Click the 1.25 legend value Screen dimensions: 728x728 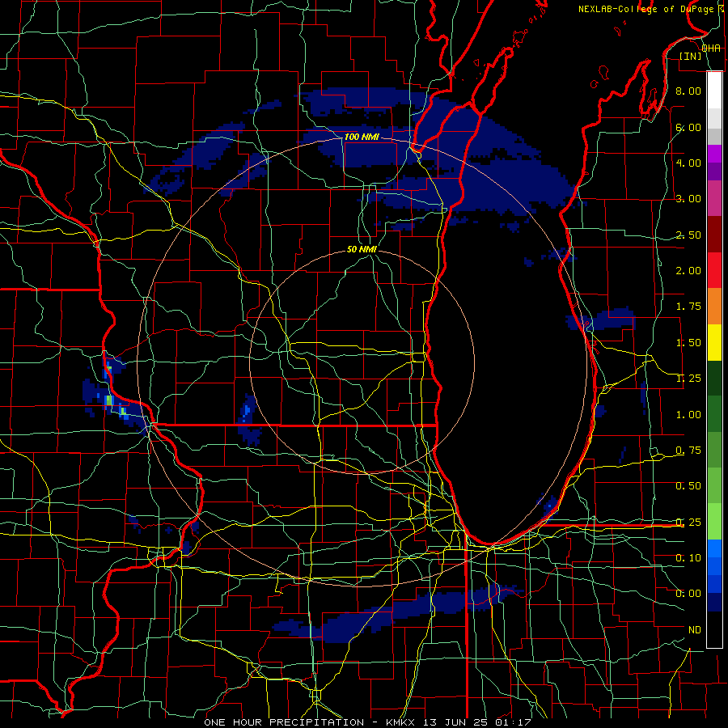click(x=688, y=379)
